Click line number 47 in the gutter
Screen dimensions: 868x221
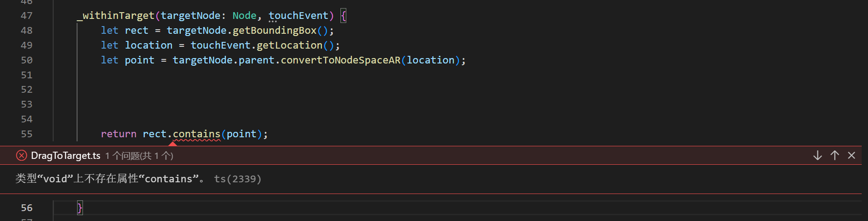point(27,16)
